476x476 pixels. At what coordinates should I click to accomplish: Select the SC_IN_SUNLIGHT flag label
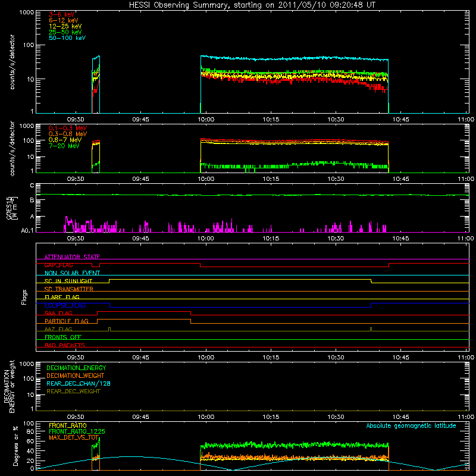pyautogui.click(x=68, y=281)
